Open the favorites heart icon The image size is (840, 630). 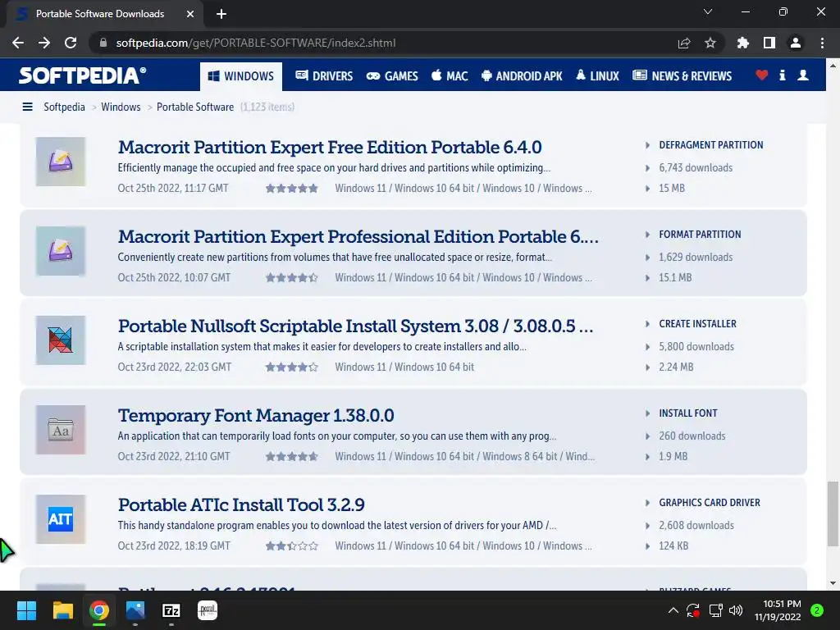pyautogui.click(x=761, y=75)
